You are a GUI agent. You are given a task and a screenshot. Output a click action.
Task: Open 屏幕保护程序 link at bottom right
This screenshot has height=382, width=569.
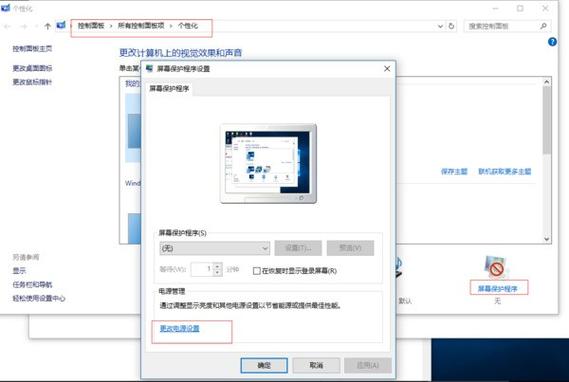click(x=498, y=289)
